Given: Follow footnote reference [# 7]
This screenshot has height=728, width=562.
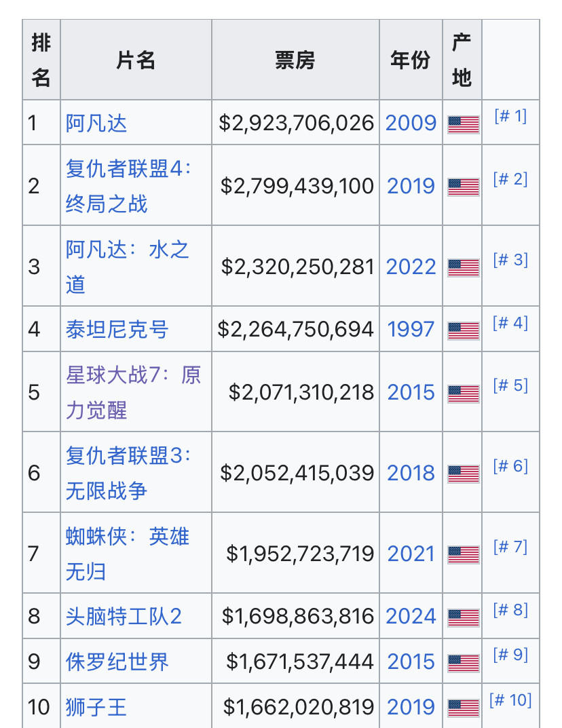Looking at the screenshot, I should coord(510,546).
